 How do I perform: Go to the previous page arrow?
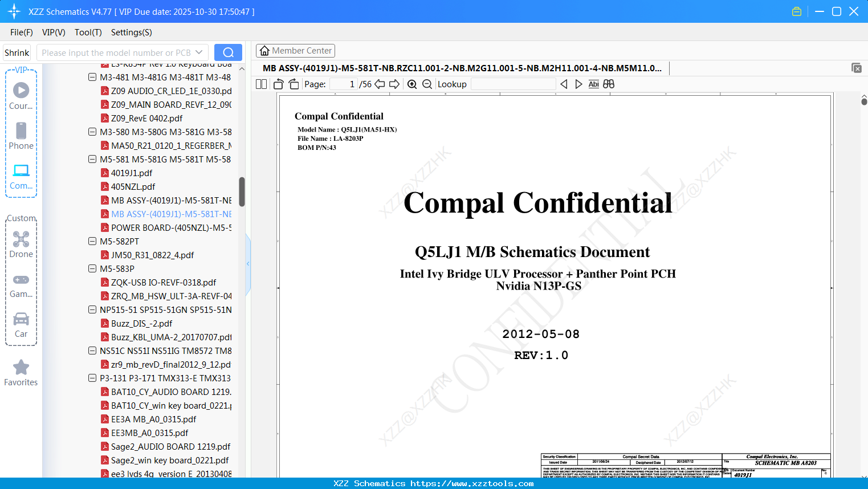380,84
